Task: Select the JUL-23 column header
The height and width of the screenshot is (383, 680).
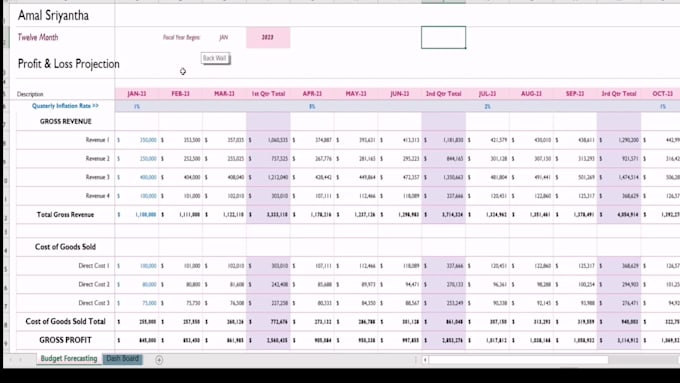Action: point(487,94)
